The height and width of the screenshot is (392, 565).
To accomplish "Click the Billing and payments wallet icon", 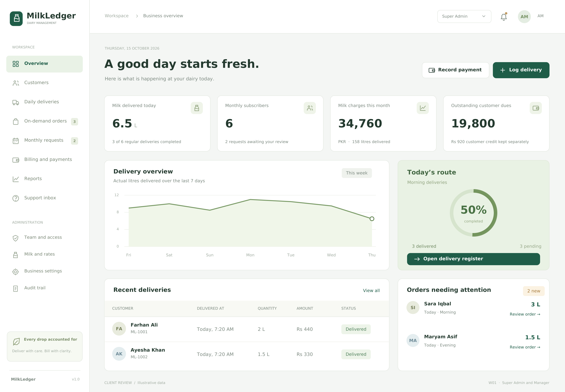I will tap(16, 160).
